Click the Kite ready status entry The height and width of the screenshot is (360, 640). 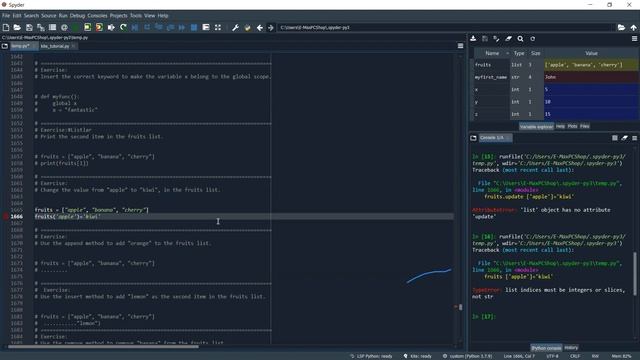[417, 356]
